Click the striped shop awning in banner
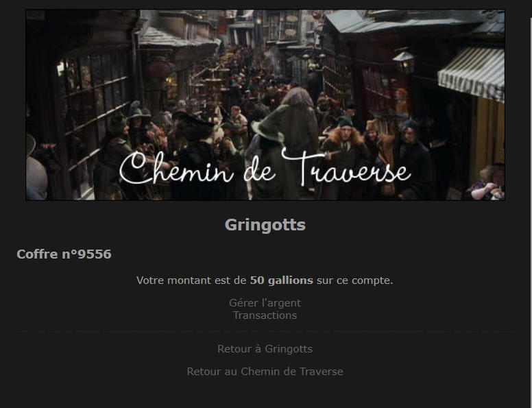 (472, 74)
